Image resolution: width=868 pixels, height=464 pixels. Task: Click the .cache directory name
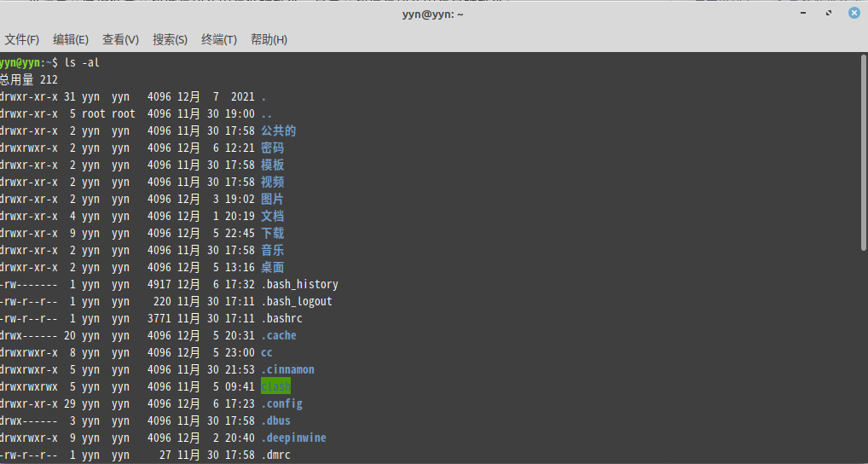pos(279,335)
